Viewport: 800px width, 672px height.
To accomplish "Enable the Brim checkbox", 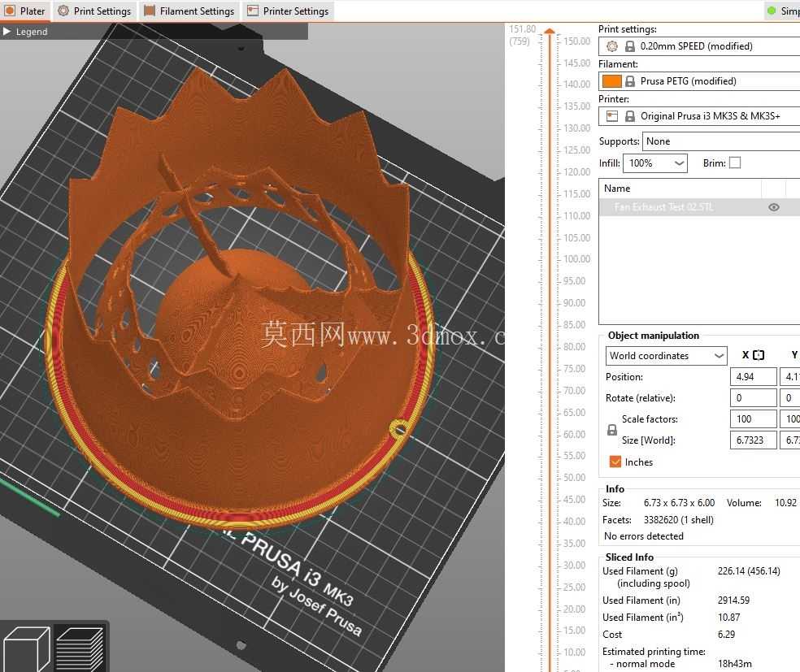I will (x=735, y=163).
